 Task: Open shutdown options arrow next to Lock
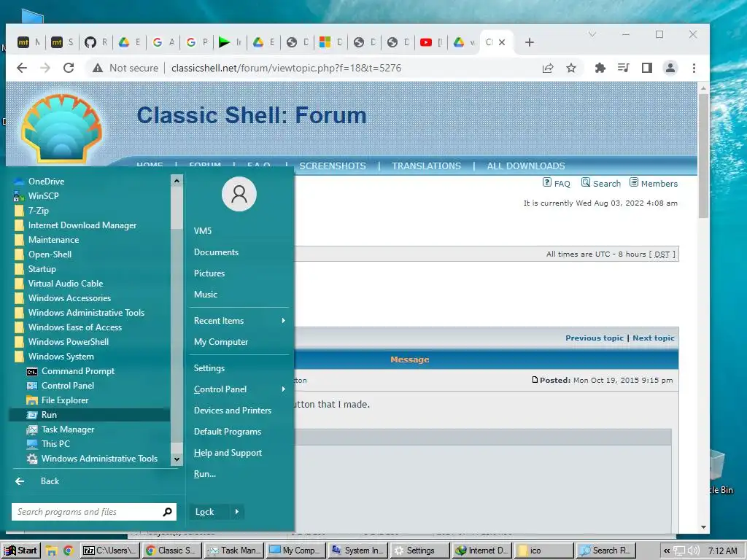click(237, 512)
